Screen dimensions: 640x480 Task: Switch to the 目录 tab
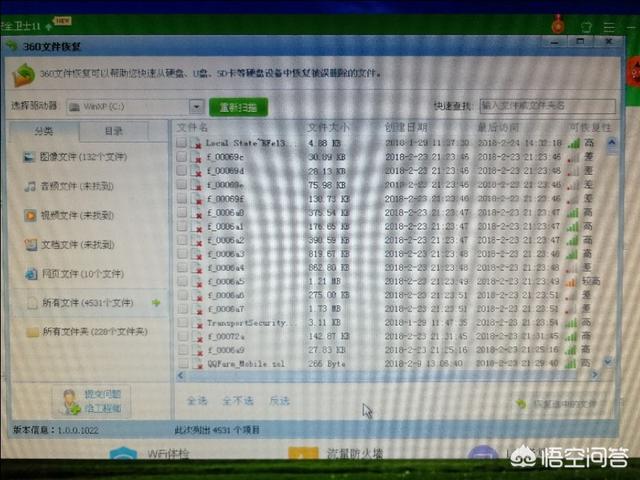pyautogui.click(x=115, y=131)
